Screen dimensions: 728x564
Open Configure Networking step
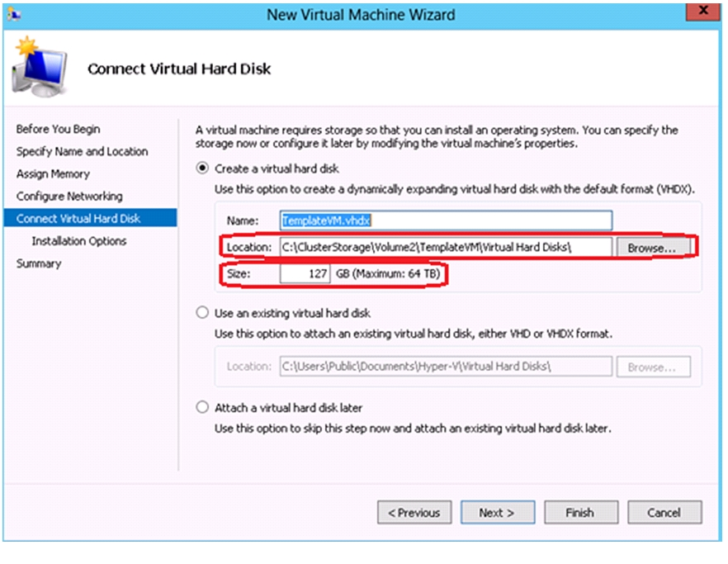pyautogui.click(x=69, y=196)
